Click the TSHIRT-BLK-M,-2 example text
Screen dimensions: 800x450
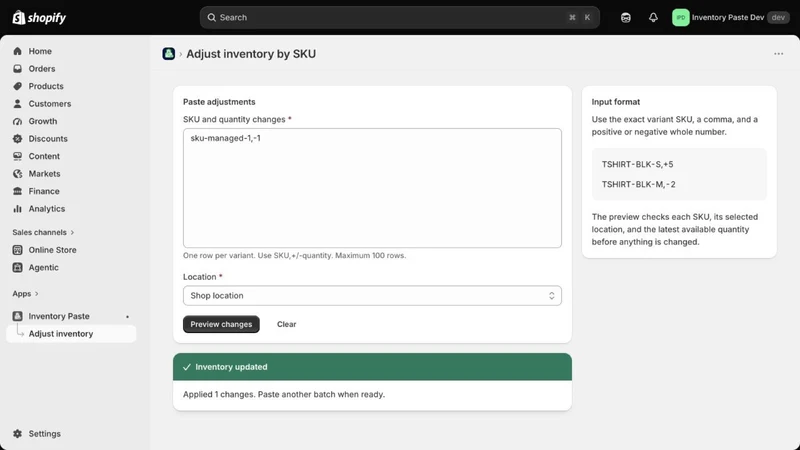click(638, 184)
